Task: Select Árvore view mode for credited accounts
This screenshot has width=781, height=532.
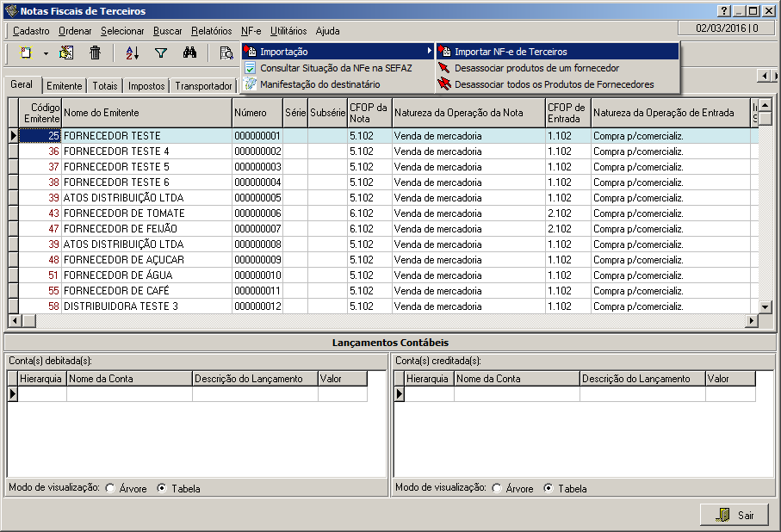Action: pyautogui.click(x=497, y=489)
